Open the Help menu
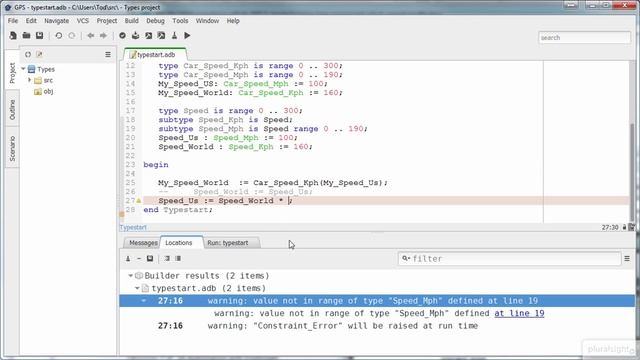Screen dimensions: 640x360 click(x=233, y=21)
